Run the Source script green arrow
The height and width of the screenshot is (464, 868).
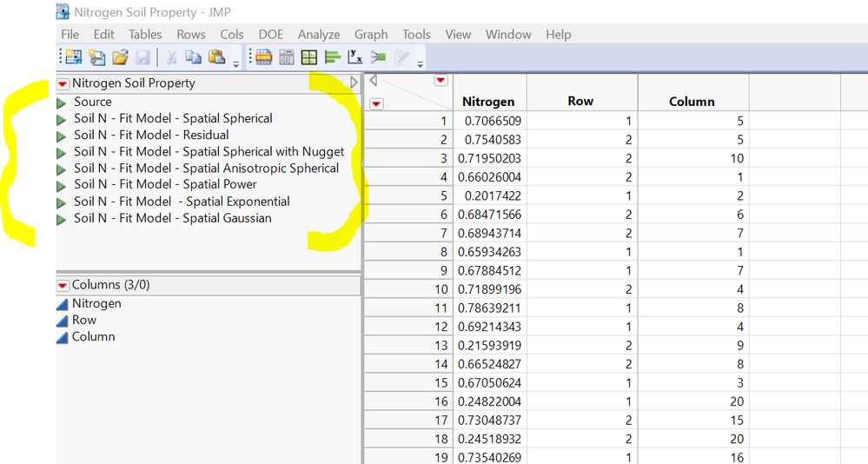click(62, 103)
